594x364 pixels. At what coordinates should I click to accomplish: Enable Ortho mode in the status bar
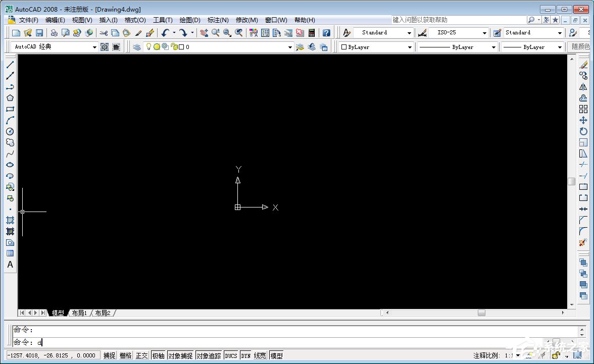[141, 355]
